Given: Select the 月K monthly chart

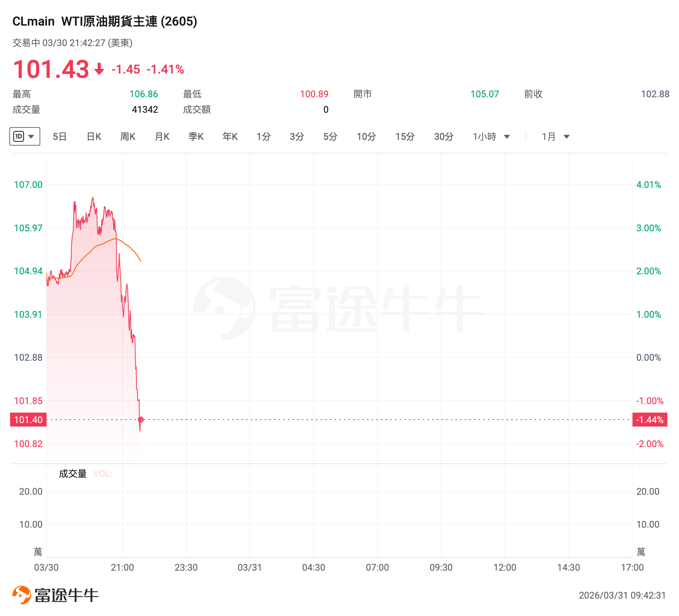Looking at the screenshot, I should [162, 137].
